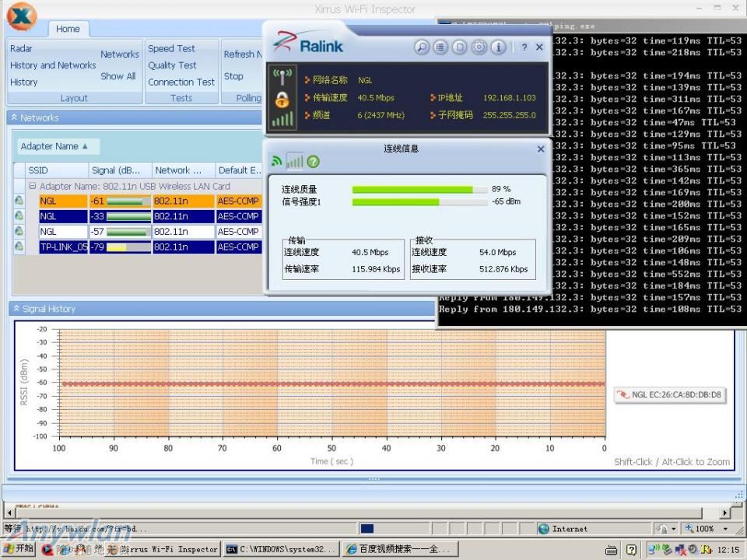Close the 连线信息 panel
The image size is (747, 560).
point(541,149)
